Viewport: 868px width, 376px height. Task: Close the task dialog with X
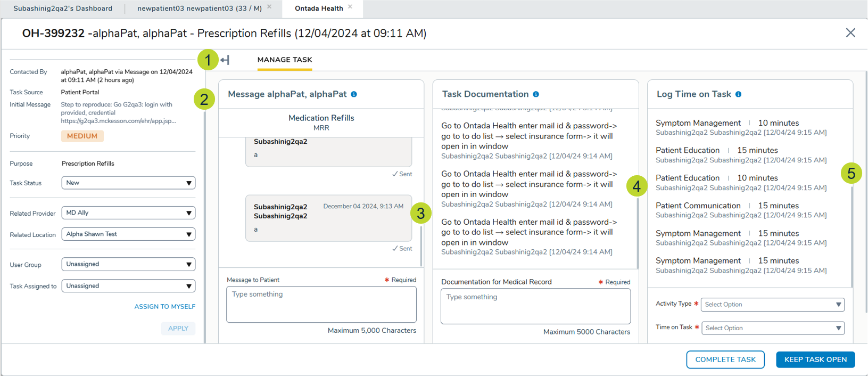(x=850, y=33)
